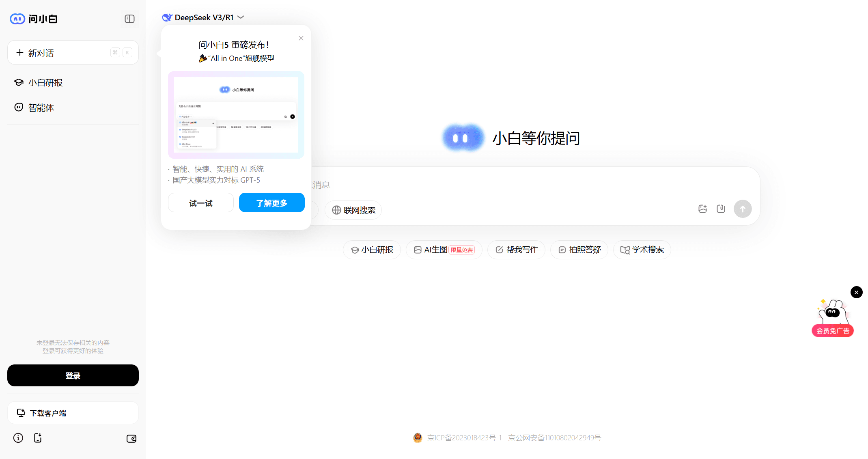
Task: Choose 学术搜索 from the suggestion chips
Action: tap(642, 250)
